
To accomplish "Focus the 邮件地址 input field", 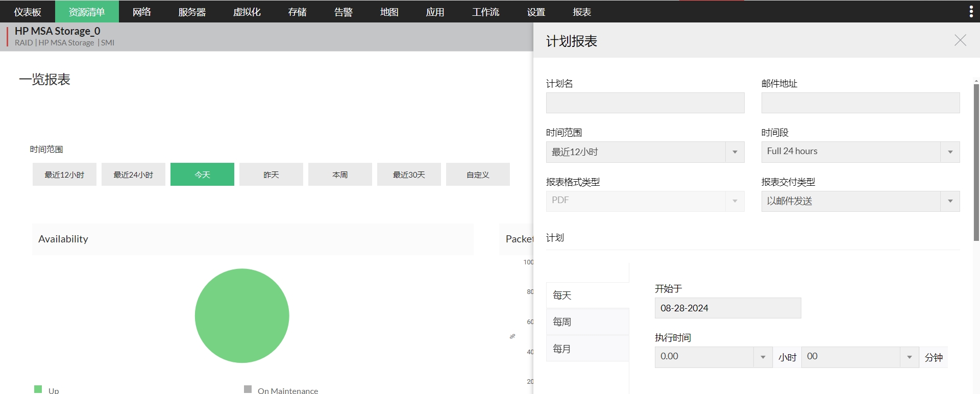I will tap(861, 103).
